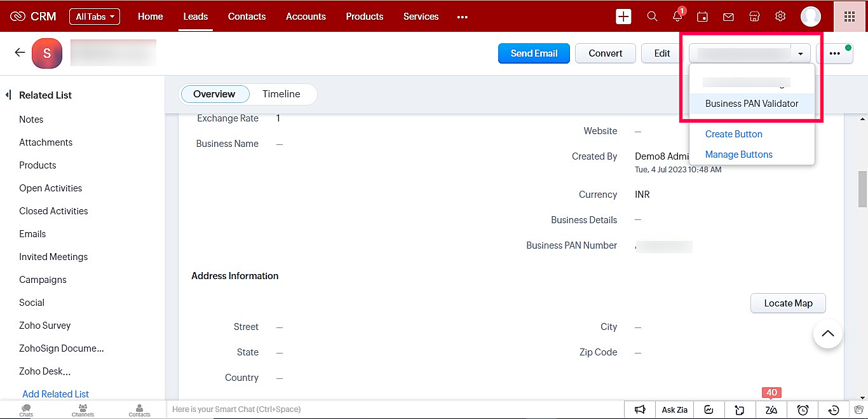
Task: Open the more actions ellipsis button
Action: (x=835, y=53)
